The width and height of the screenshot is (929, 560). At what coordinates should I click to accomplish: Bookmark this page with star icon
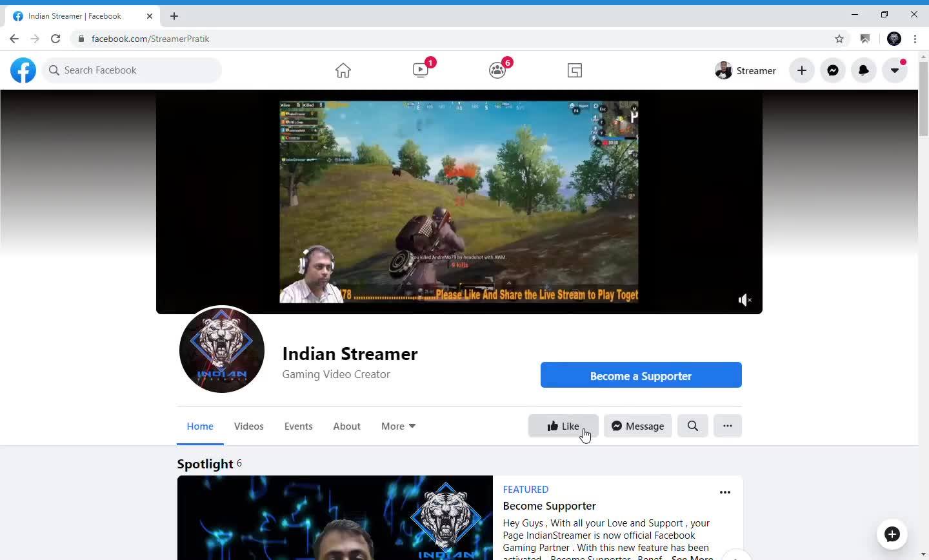pyautogui.click(x=839, y=39)
